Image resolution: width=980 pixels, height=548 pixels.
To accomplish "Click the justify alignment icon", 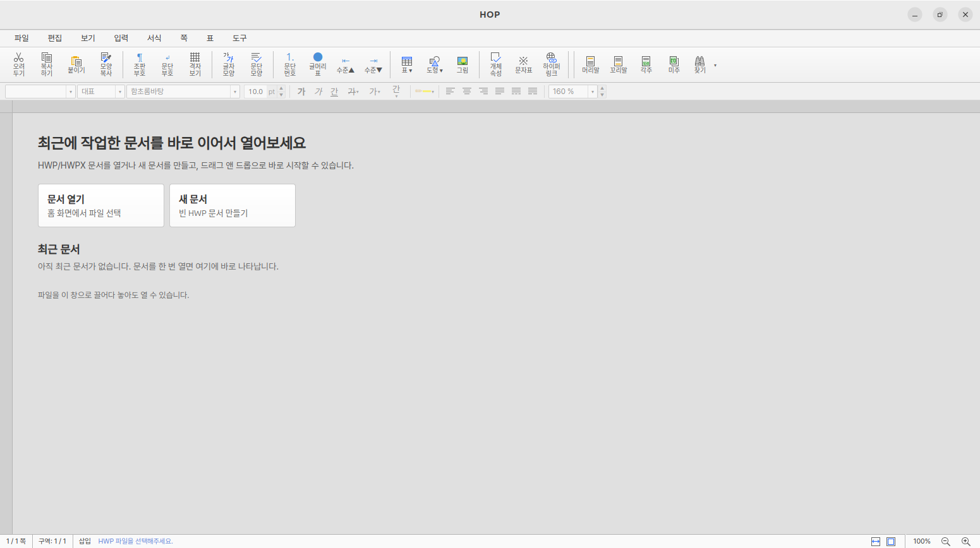I will tap(500, 92).
